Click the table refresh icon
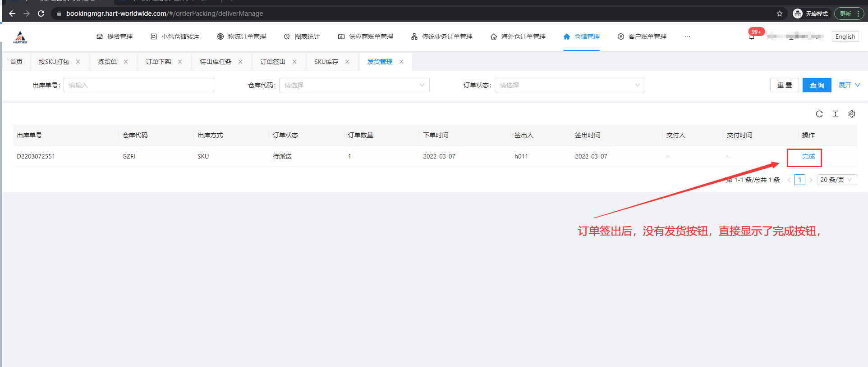The width and height of the screenshot is (868, 367). coord(819,114)
